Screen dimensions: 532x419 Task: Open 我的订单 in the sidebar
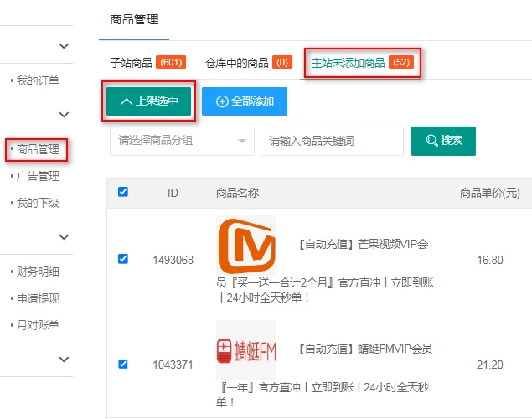point(38,80)
